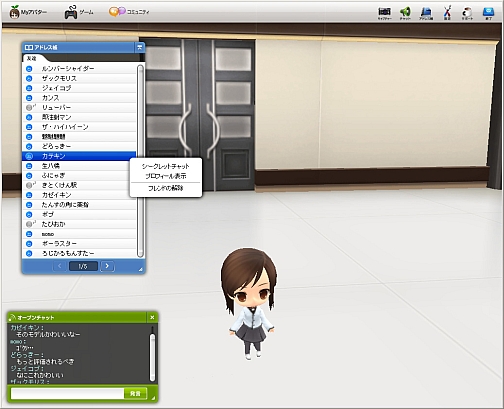
Task: Go to next address book page
Action: pos(107,266)
